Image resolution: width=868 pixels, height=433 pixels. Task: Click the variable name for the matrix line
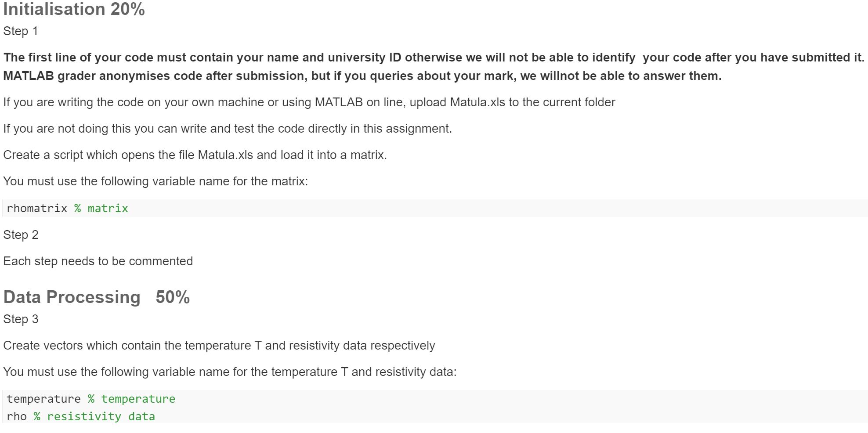[x=156, y=181]
